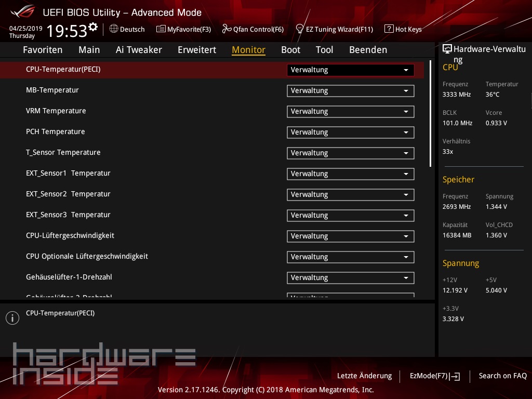Viewport: 532px width, 399px height.
Task: Select the EXT_Sensor3 Temperatur row label
Action: pos(68,215)
